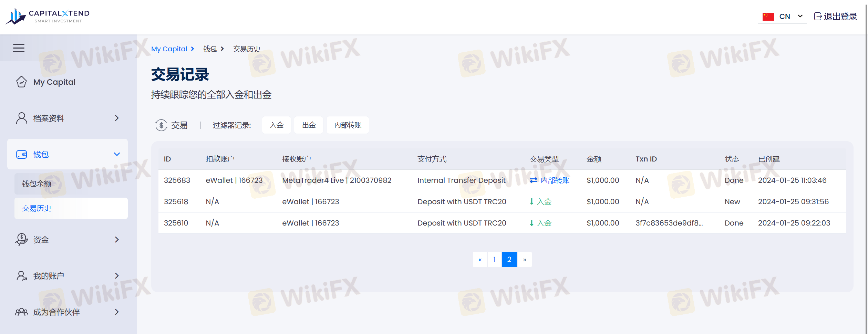Image resolution: width=868 pixels, height=334 pixels.
Task: Expand the 档案资料 section chevron
Action: click(117, 118)
